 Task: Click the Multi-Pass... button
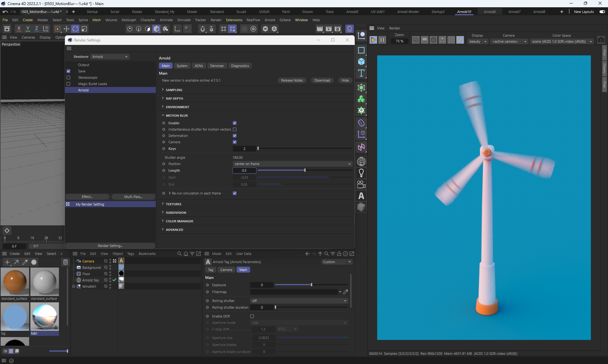[133, 197]
